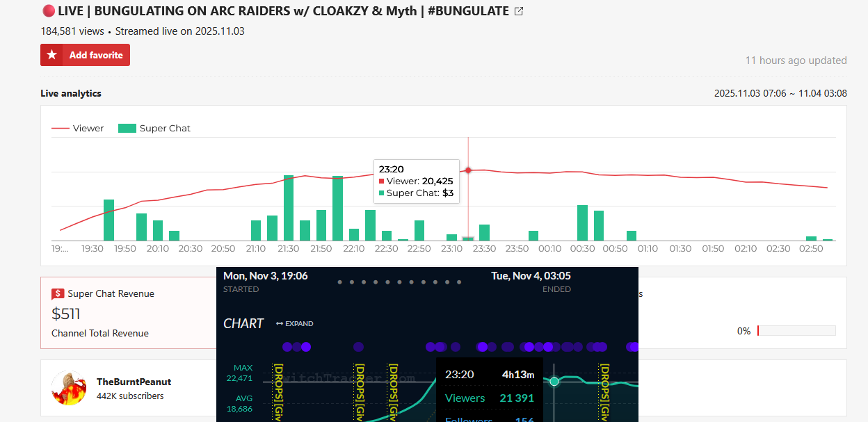This screenshot has height=422, width=868.
Task: Open the stream's external link icon beside the title
Action: click(518, 11)
